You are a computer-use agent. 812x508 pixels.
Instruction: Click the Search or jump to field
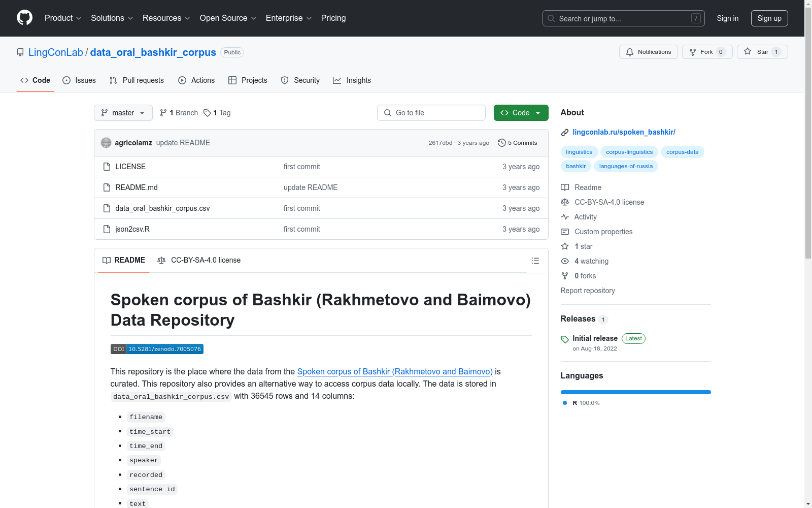623,18
